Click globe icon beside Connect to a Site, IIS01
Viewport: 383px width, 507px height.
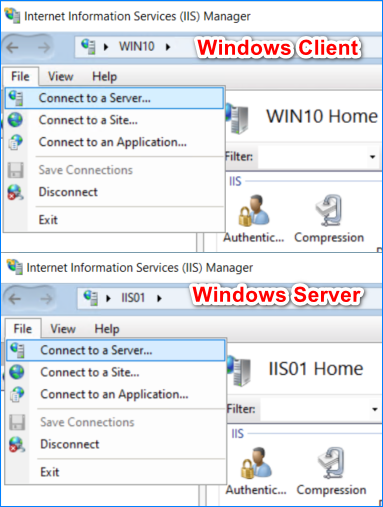tap(17, 372)
